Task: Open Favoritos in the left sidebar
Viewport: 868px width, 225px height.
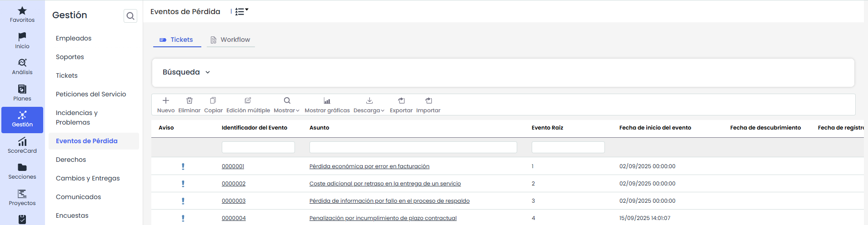Action: [22, 14]
